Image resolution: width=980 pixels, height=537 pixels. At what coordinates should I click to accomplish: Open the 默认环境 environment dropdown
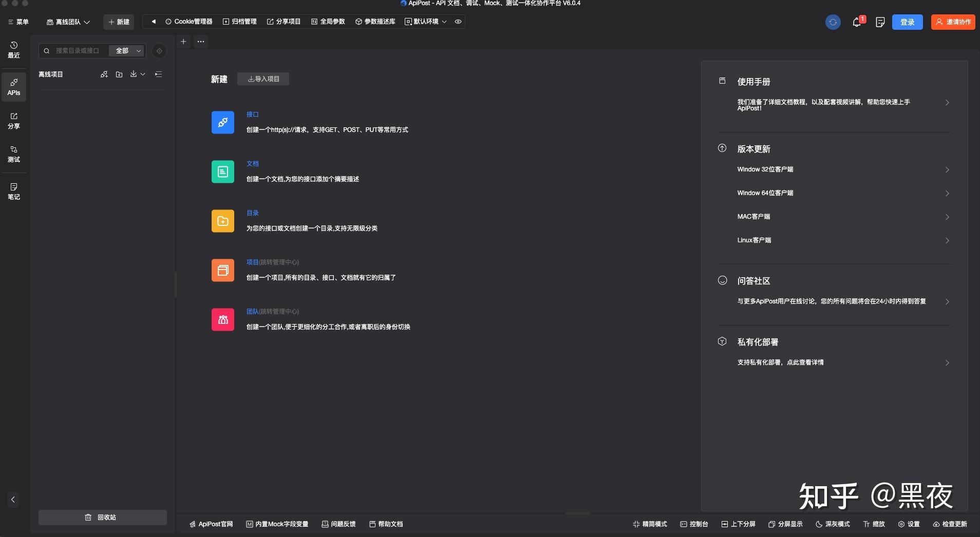[x=426, y=22]
